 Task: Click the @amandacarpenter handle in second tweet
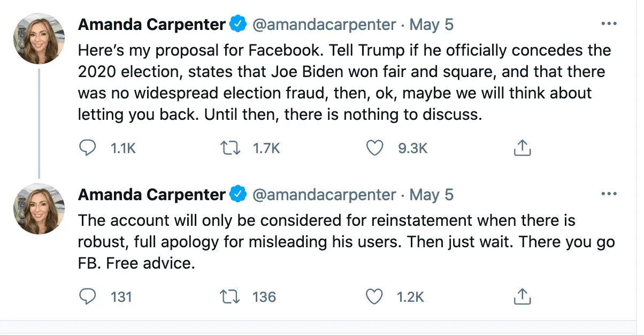pyautogui.click(x=324, y=195)
